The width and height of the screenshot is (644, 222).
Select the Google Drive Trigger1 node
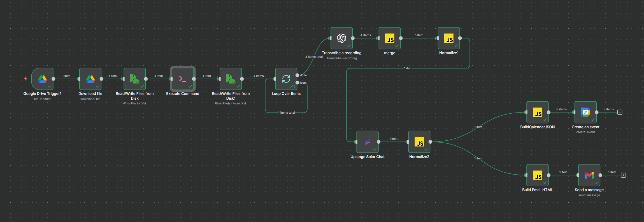[x=42, y=79]
